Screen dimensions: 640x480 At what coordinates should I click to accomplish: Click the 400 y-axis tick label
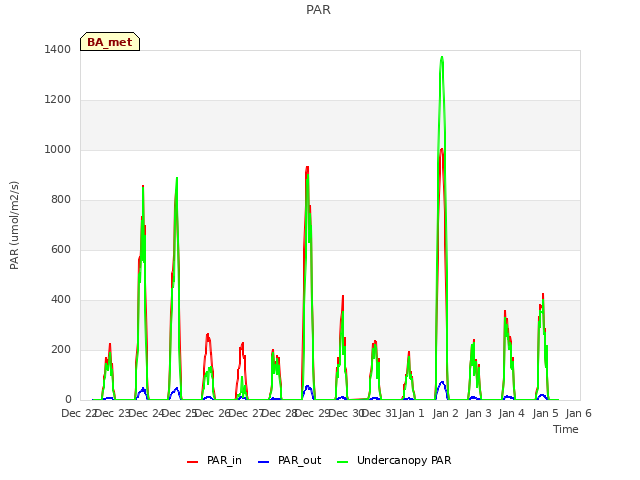coord(61,300)
